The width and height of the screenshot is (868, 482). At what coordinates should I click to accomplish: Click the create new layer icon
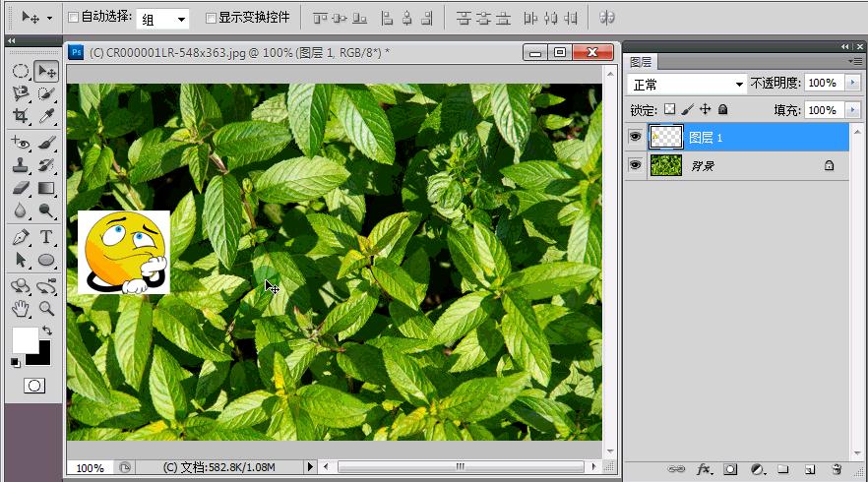click(810, 470)
